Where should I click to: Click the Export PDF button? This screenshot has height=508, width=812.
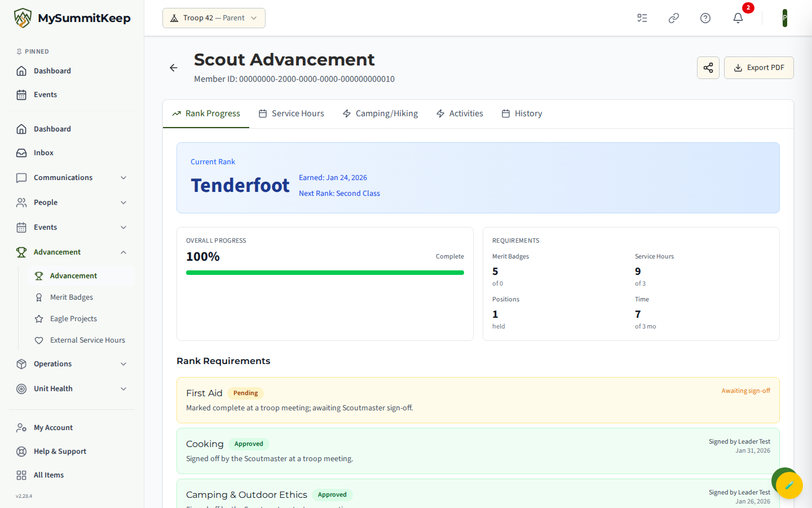(x=758, y=68)
